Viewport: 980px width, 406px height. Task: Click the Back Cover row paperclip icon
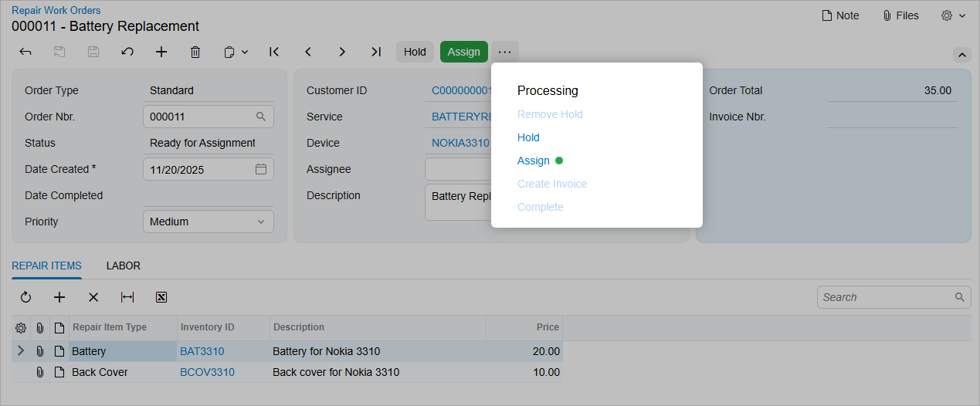(40, 372)
